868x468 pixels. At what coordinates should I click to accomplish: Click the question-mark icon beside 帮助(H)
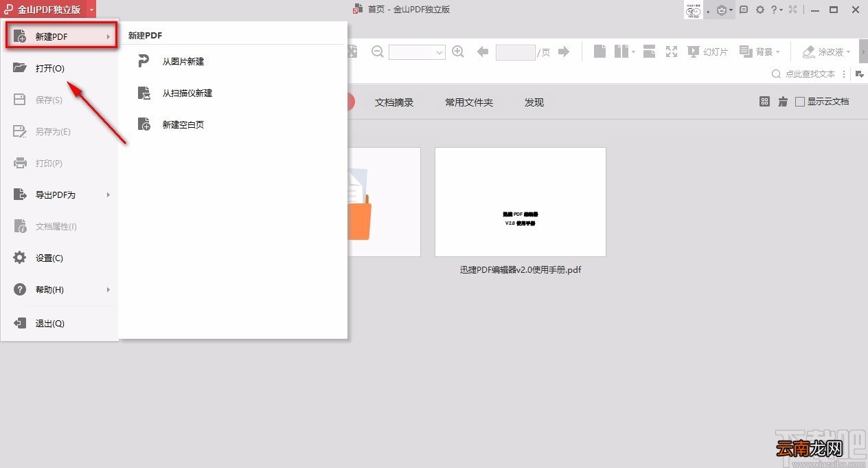pos(20,290)
